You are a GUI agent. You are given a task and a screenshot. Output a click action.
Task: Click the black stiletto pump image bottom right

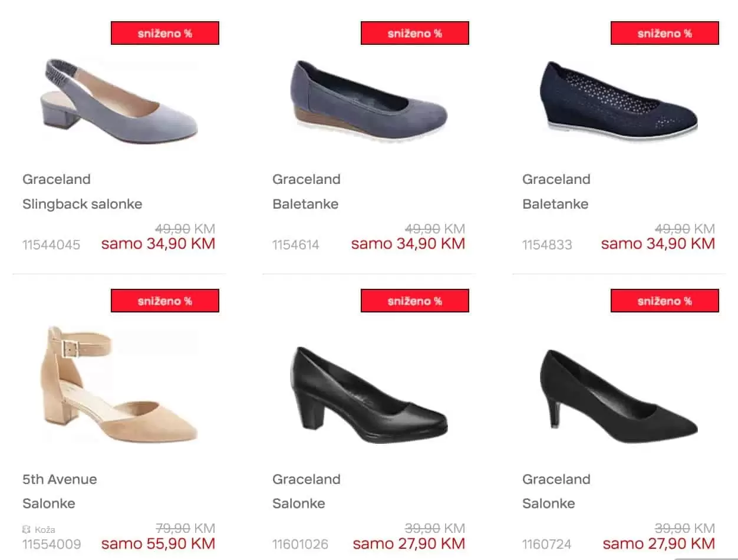tap(619, 392)
